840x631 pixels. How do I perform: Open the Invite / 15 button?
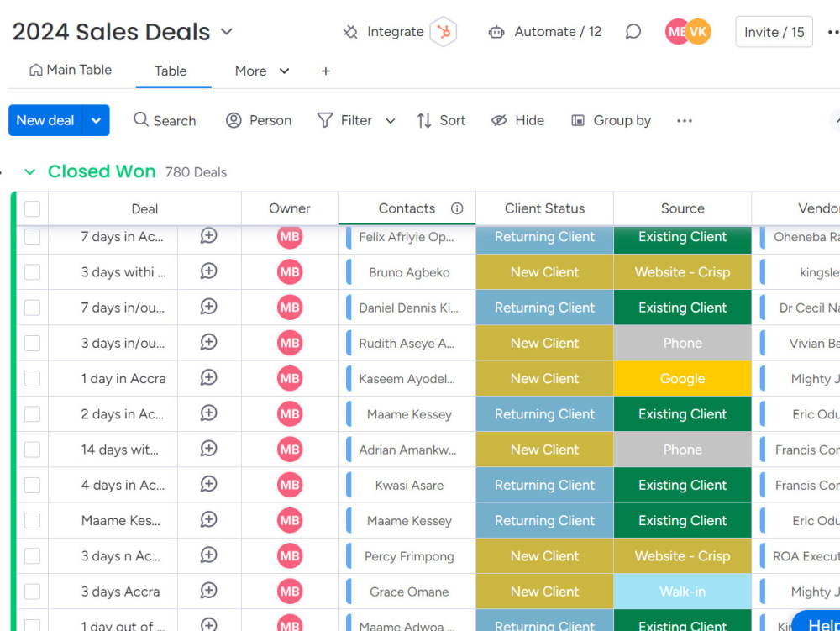[x=774, y=32]
